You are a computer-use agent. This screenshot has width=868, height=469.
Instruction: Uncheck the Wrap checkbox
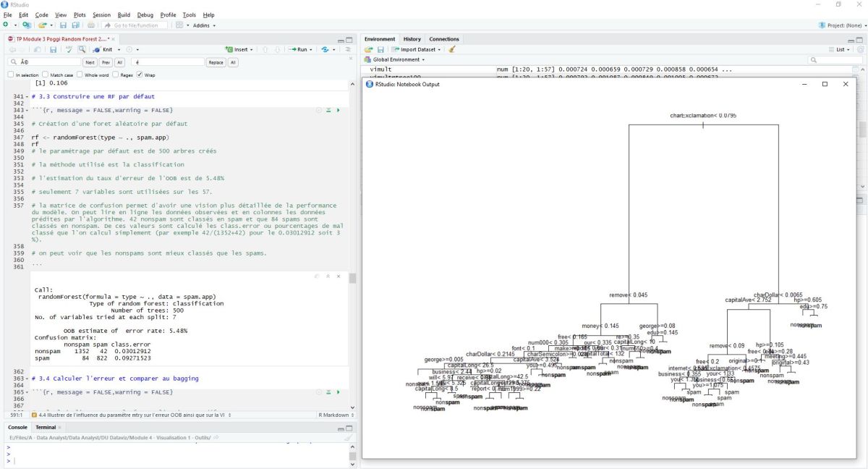(x=140, y=75)
